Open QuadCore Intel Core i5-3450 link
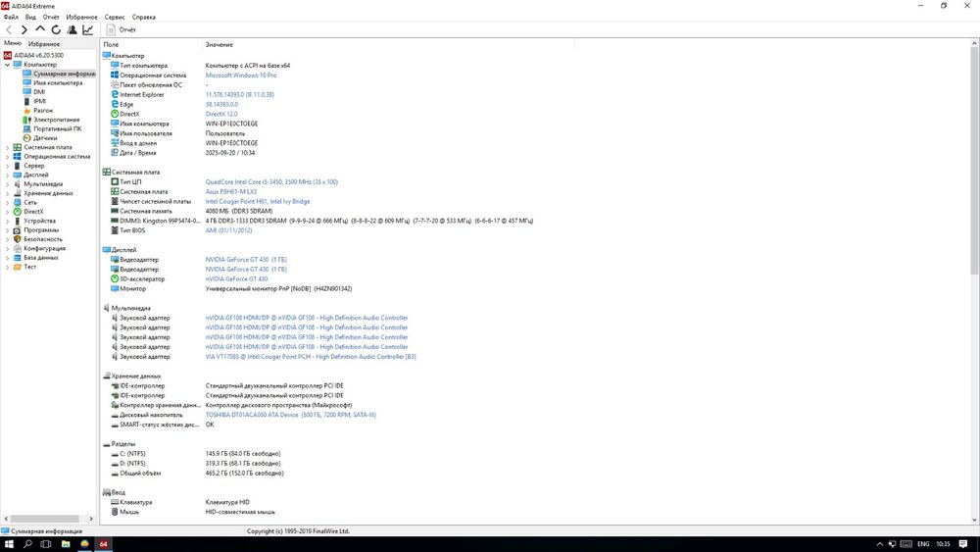This screenshot has width=980, height=552. pyautogui.click(x=271, y=182)
